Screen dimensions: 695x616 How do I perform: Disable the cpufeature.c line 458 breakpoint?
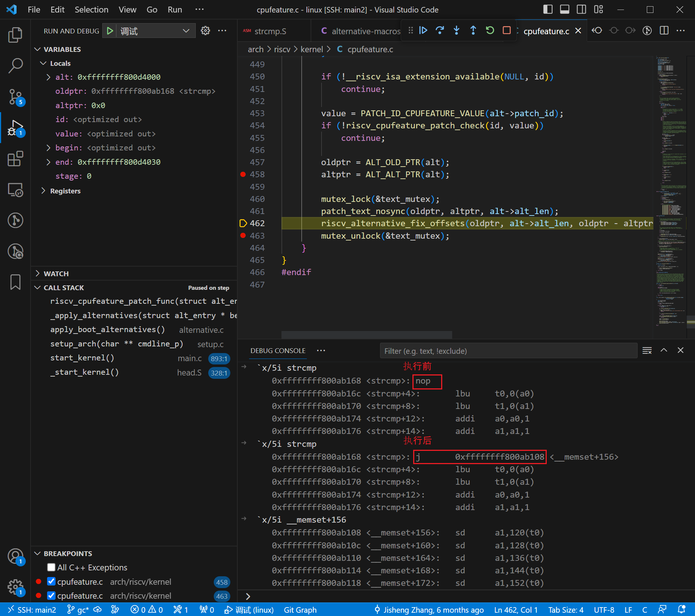click(52, 582)
